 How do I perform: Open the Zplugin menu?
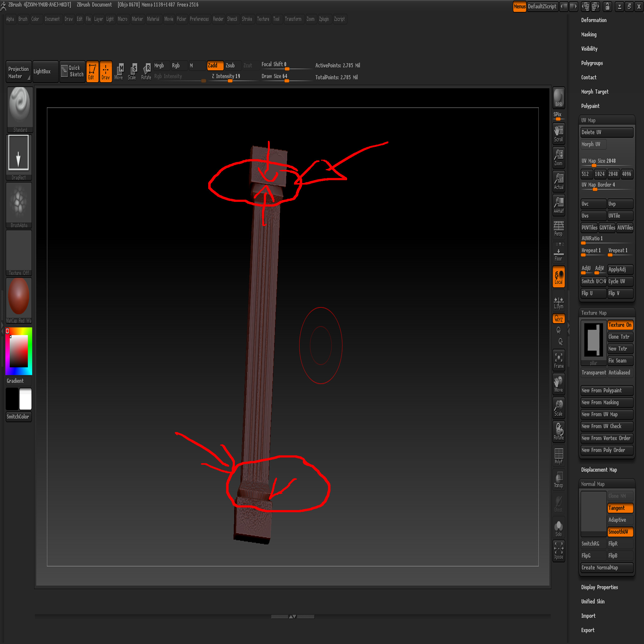323,19
